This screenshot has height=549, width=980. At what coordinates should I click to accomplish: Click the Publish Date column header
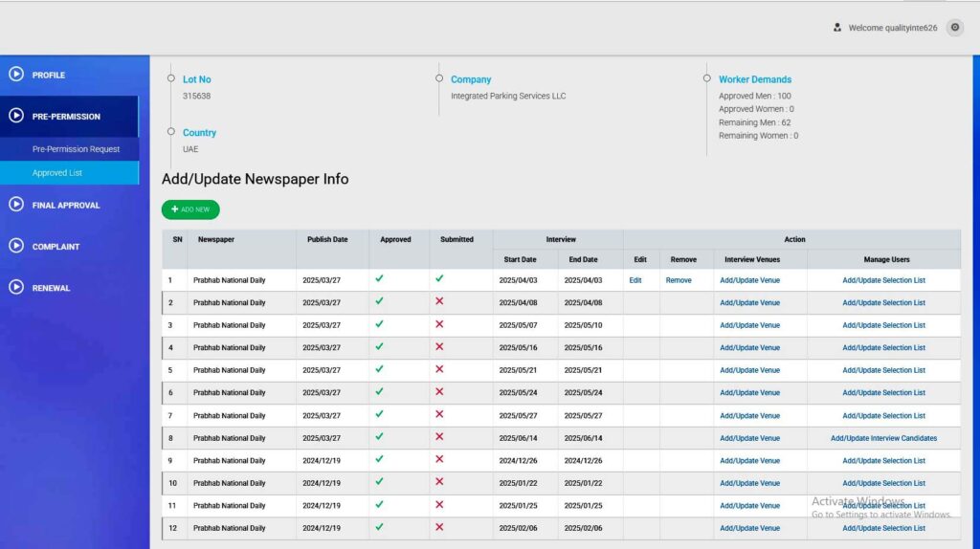point(327,239)
